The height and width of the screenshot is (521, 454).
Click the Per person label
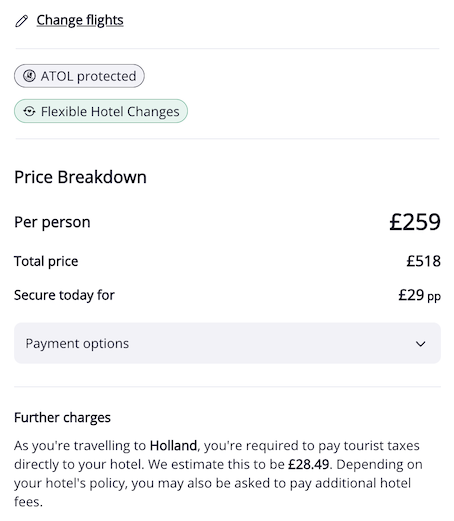click(x=52, y=222)
